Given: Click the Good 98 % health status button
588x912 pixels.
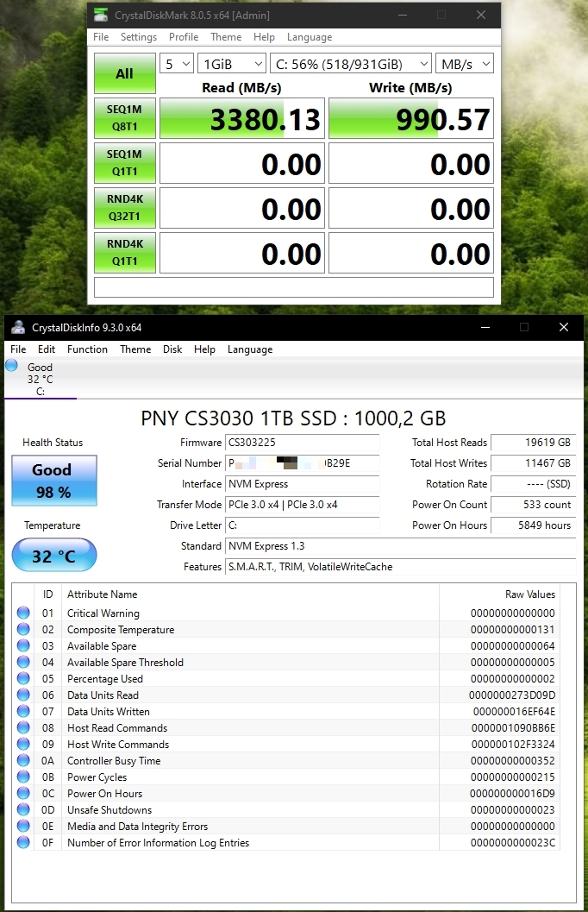Looking at the screenshot, I should [54, 481].
